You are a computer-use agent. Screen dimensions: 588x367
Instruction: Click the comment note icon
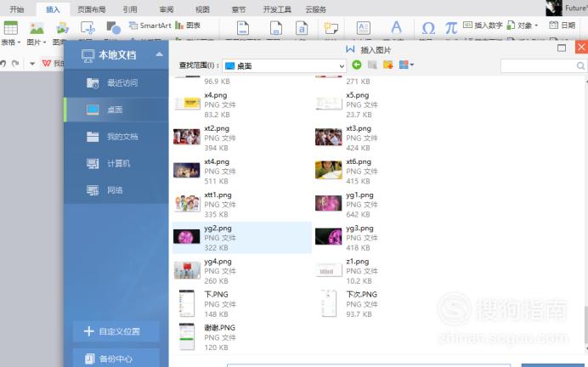(331, 28)
